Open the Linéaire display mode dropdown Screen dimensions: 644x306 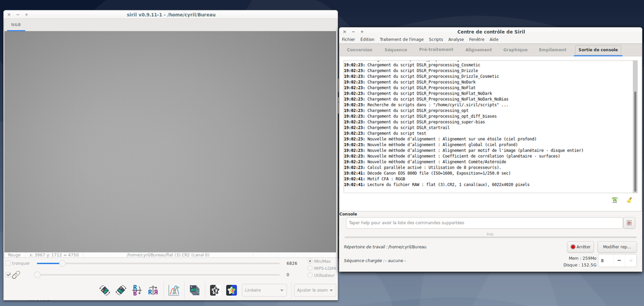(x=265, y=290)
